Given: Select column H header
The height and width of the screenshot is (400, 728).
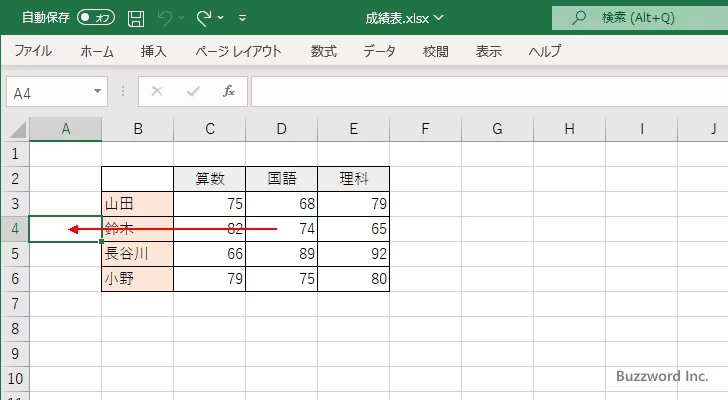Looking at the screenshot, I should tap(570, 129).
